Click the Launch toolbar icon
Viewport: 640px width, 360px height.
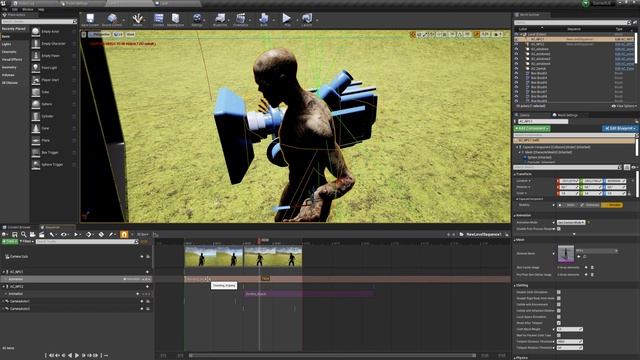[307, 19]
